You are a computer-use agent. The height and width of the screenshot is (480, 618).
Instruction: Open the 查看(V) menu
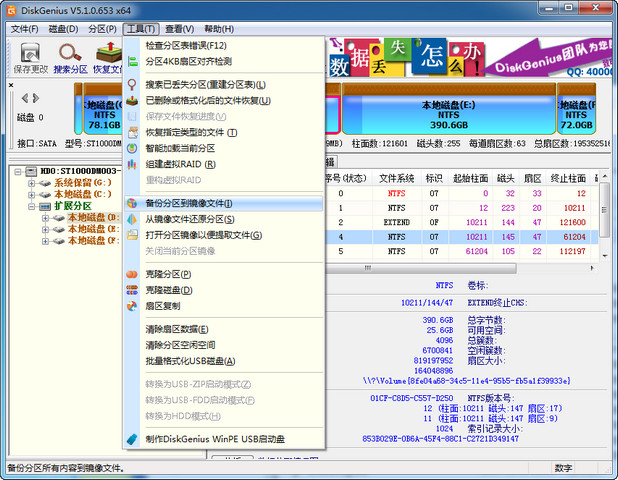(180, 29)
